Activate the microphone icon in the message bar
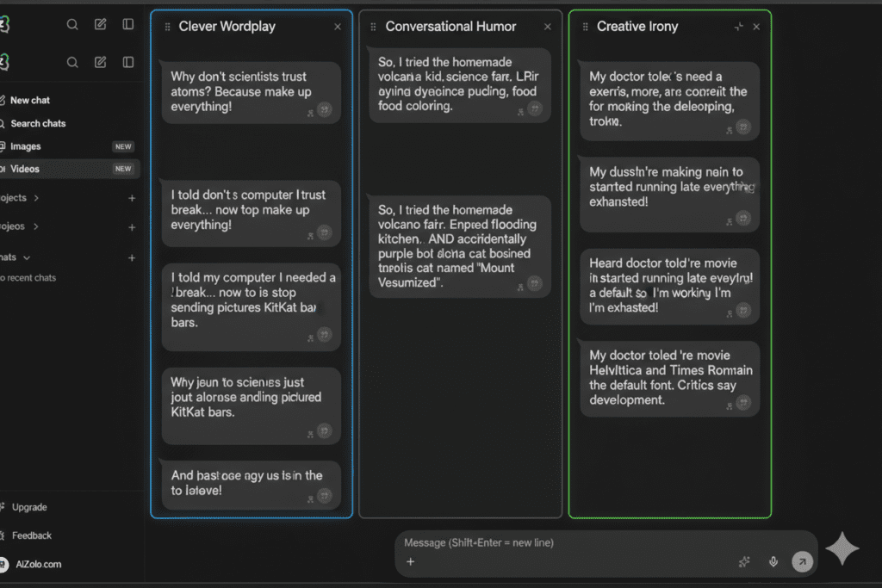This screenshot has width=882, height=588. click(x=773, y=561)
